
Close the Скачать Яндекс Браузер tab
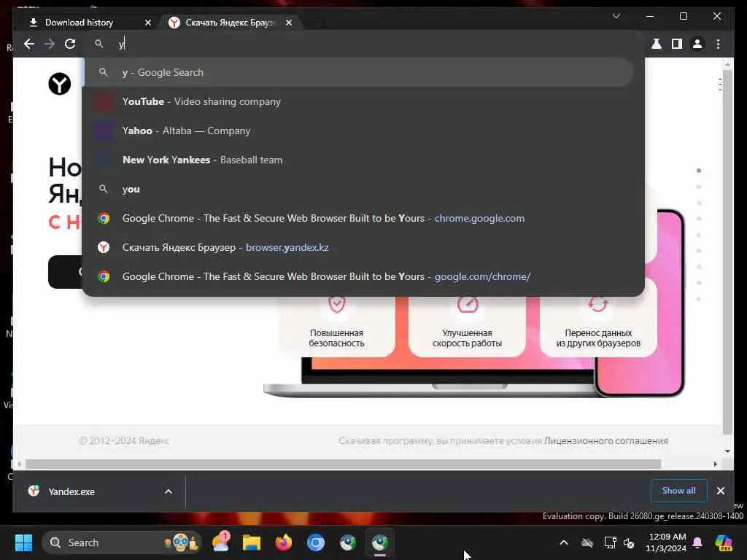tap(289, 23)
